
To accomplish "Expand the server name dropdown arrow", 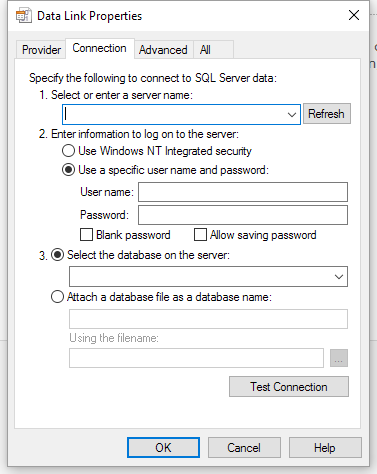I will tap(292, 115).
